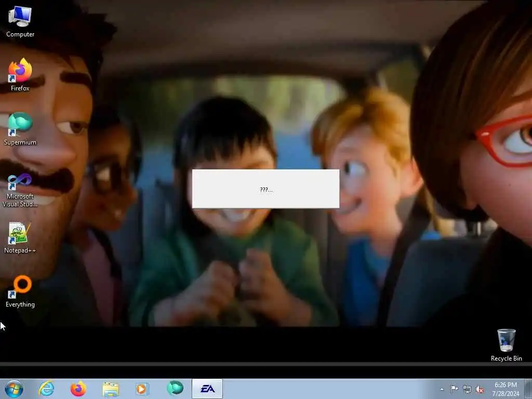Launch Firefox from the desktop shortcut
This screenshot has width=532, height=399.
point(20,75)
